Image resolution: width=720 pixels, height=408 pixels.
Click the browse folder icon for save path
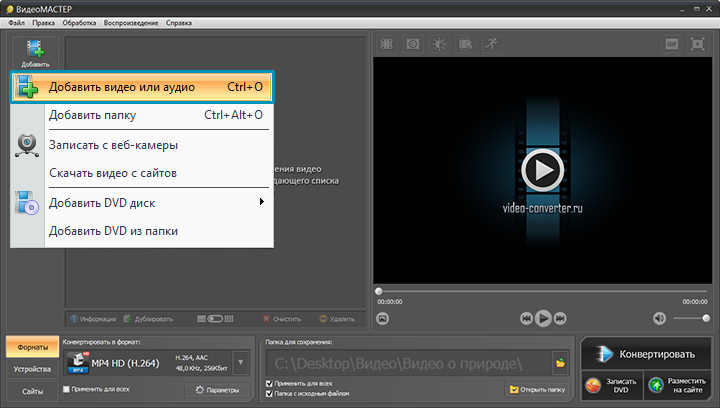pos(561,362)
